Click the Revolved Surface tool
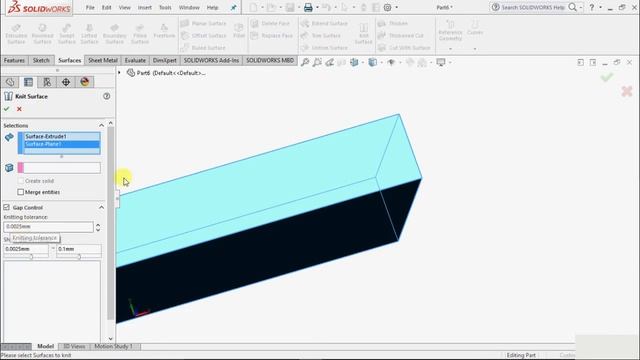640x360 pixels. click(x=42, y=34)
